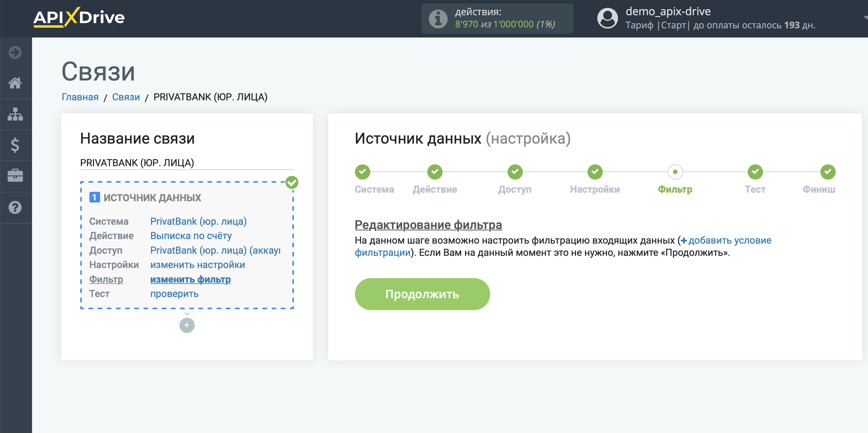Viewport: 868px width, 433px height.
Task: Click the Выписка по счёту action link
Action: (191, 236)
